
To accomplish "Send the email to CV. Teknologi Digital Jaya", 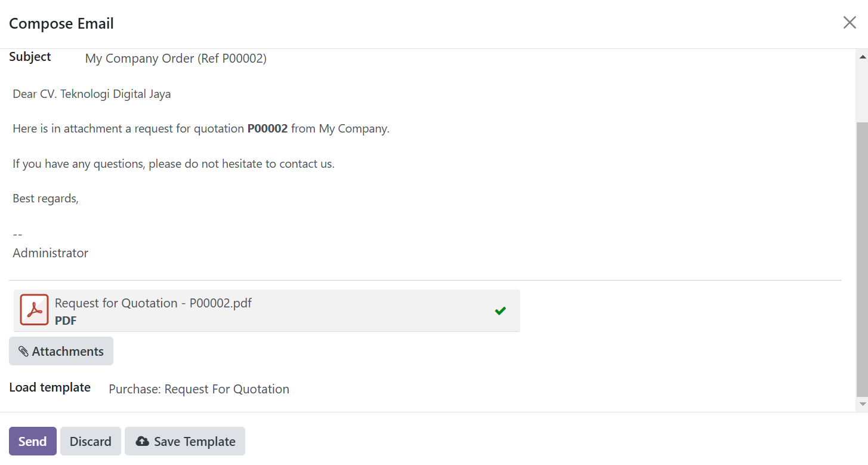I will tap(32, 441).
